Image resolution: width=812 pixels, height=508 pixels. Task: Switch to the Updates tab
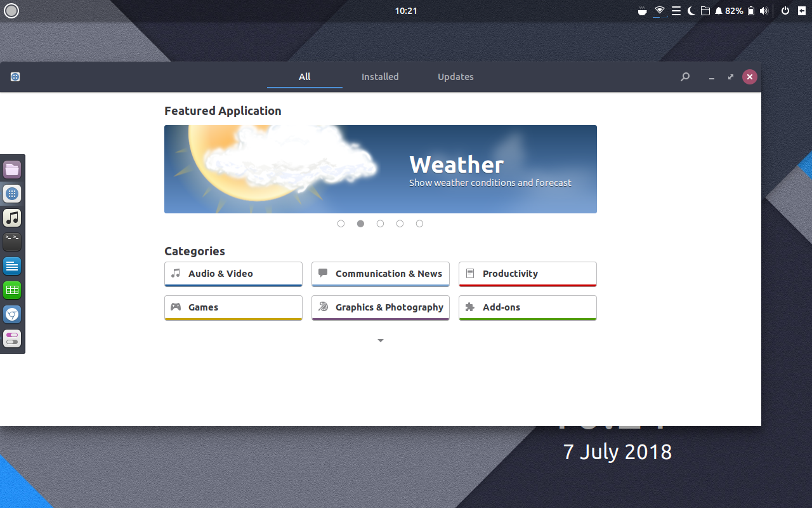[x=455, y=77]
